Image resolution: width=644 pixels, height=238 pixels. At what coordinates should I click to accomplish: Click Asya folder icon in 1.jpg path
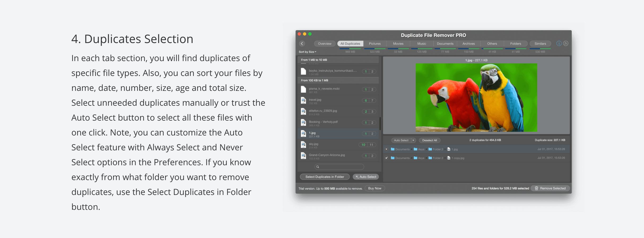416,149
